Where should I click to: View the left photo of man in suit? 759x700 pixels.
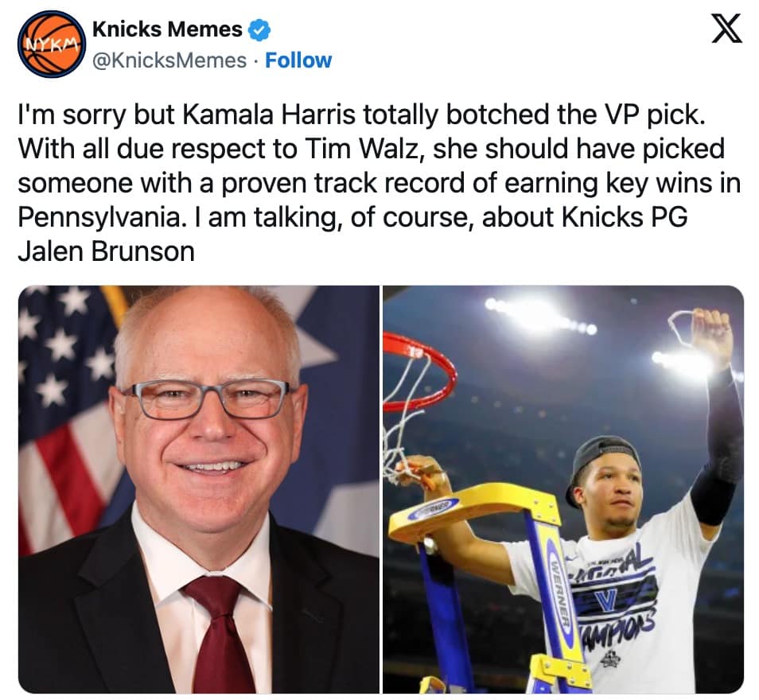point(198,489)
